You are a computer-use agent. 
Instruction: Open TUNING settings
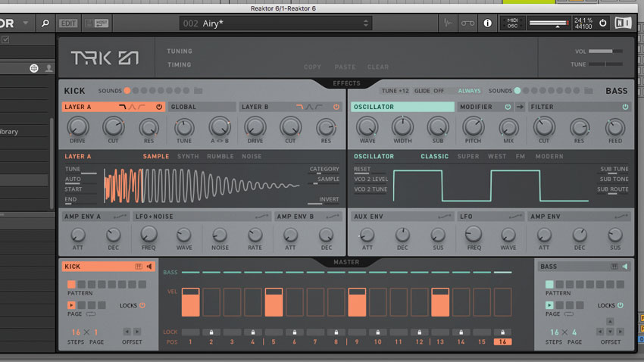pyautogui.click(x=180, y=51)
